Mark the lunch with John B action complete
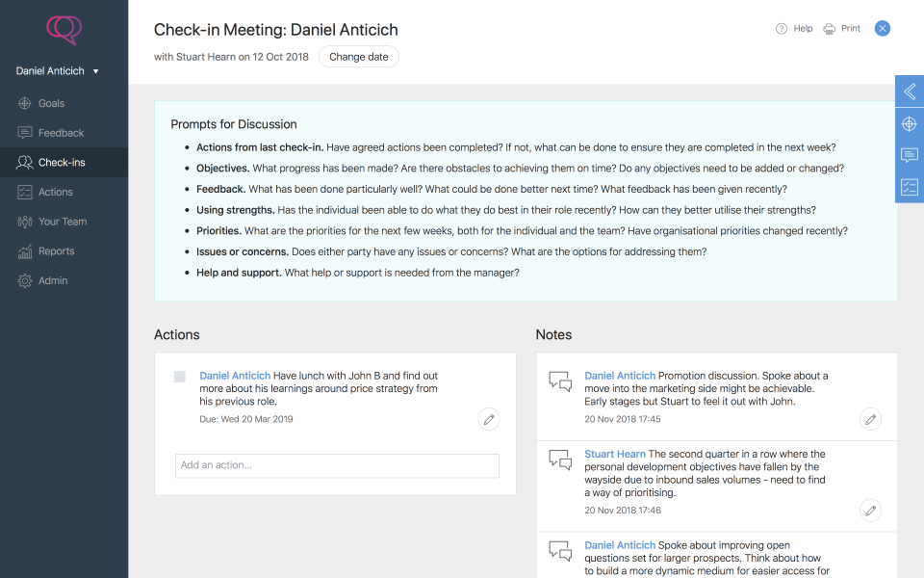Screen dimensions: 924x578 pos(180,377)
